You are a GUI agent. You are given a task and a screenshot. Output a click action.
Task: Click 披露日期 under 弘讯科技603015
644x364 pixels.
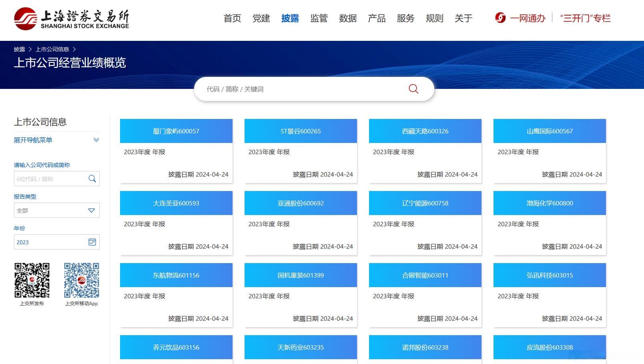572,318
